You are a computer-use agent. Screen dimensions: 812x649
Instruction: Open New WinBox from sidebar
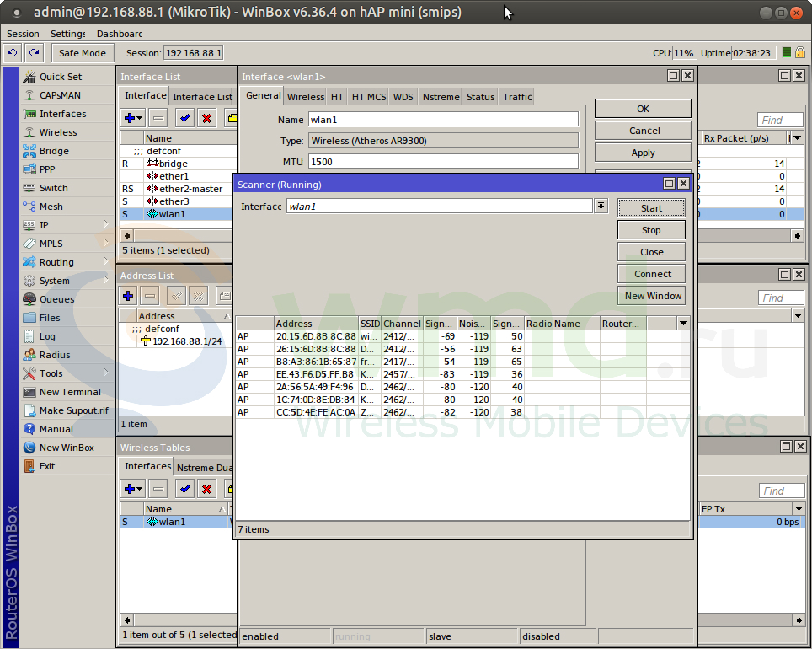pos(67,448)
